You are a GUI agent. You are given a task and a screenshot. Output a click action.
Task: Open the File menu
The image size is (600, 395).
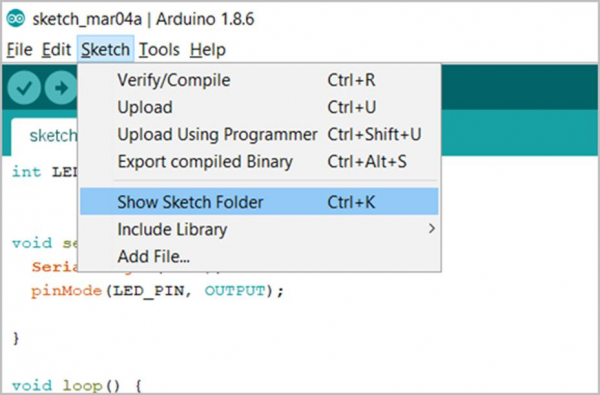pos(20,50)
